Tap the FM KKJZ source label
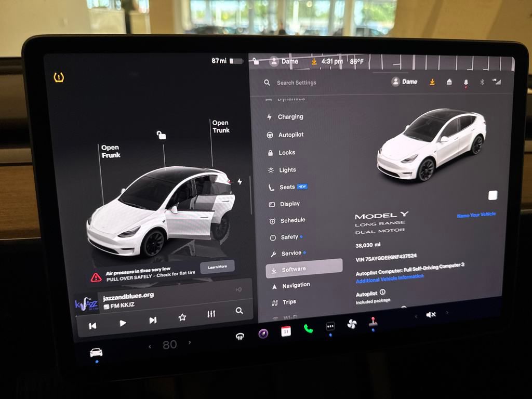 pyautogui.click(x=119, y=305)
